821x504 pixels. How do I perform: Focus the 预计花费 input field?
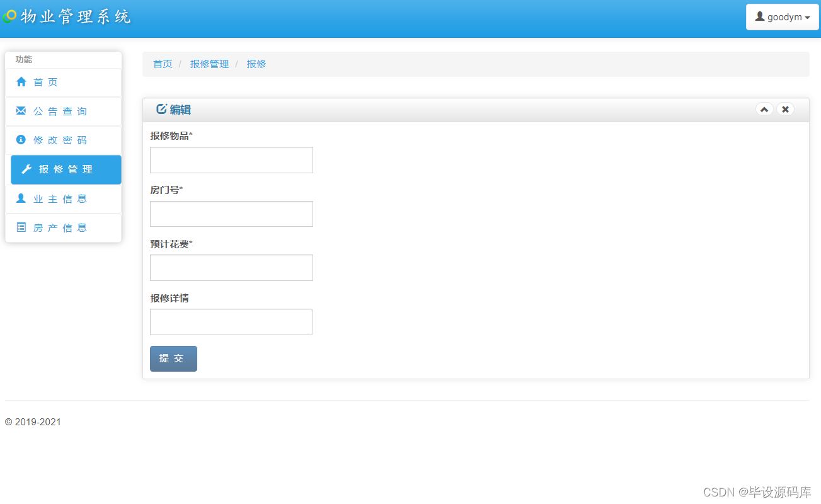[231, 268]
